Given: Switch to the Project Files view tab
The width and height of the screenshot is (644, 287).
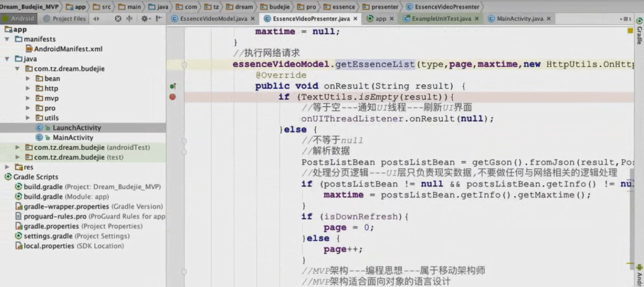Looking at the screenshot, I should tap(64, 19).
